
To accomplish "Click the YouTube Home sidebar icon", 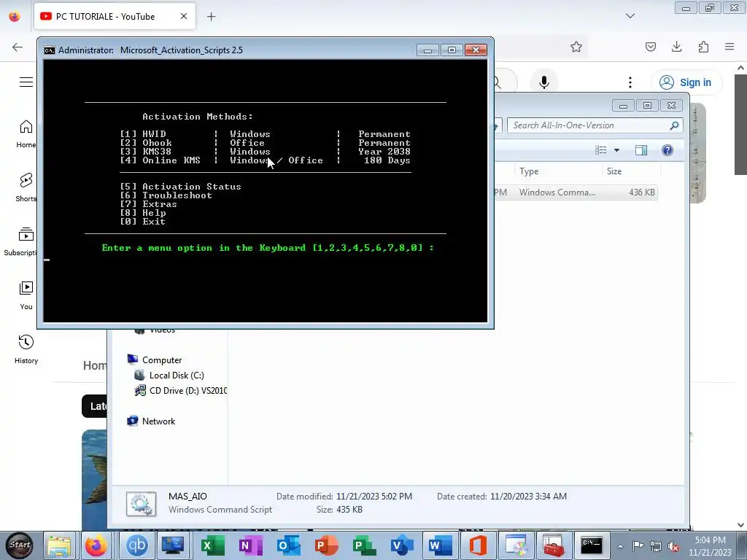I will point(26,134).
